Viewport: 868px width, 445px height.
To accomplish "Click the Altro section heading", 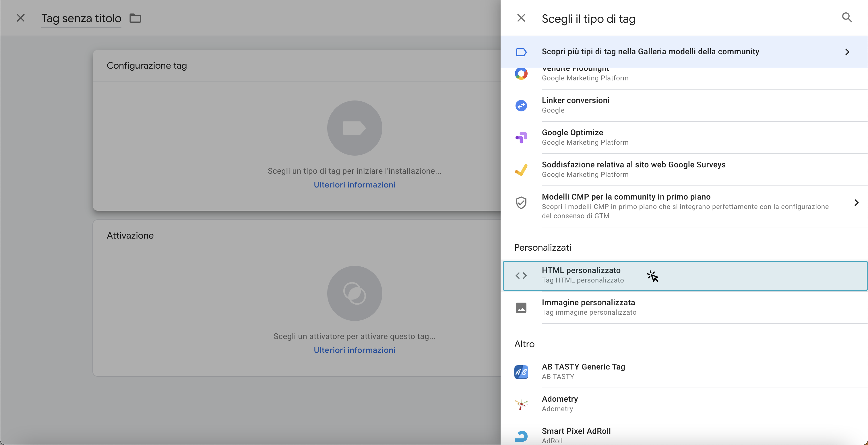I will pyautogui.click(x=524, y=344).
